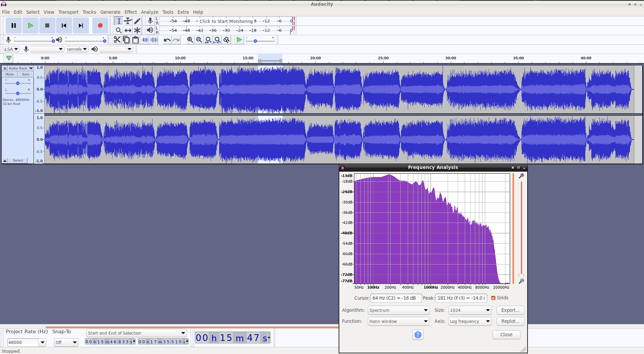Open the Effect menu

pyautogui.click(x=131, y=12)
